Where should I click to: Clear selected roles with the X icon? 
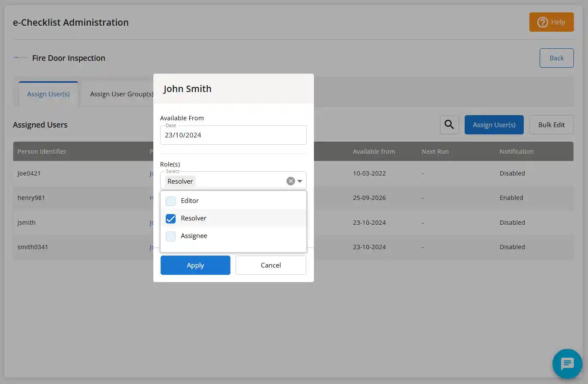pos(291,181)
